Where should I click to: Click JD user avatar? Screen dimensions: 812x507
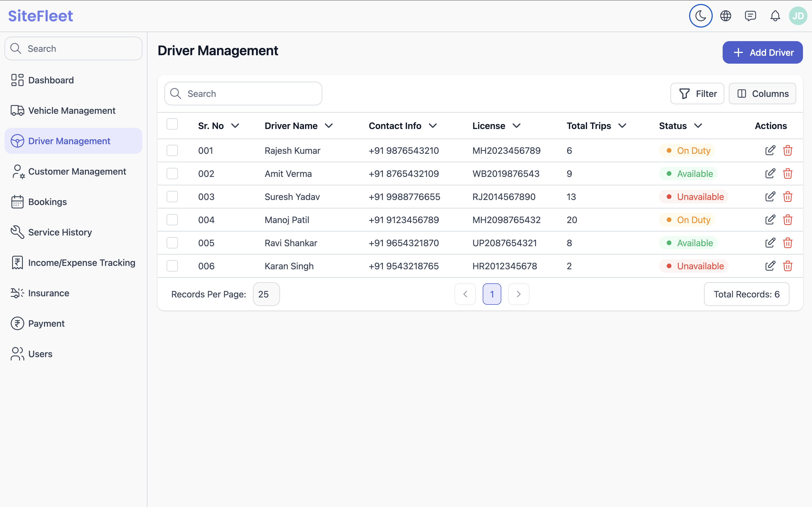(x=798, y=16)
